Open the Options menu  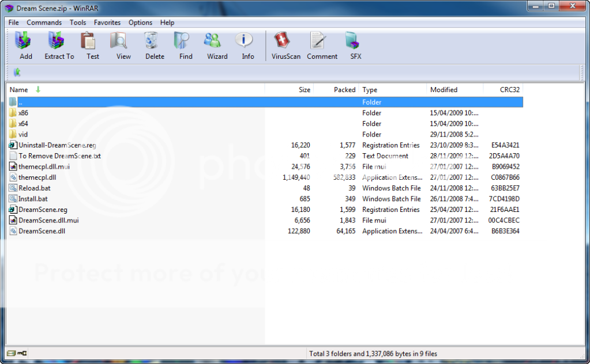pos(140,22)
